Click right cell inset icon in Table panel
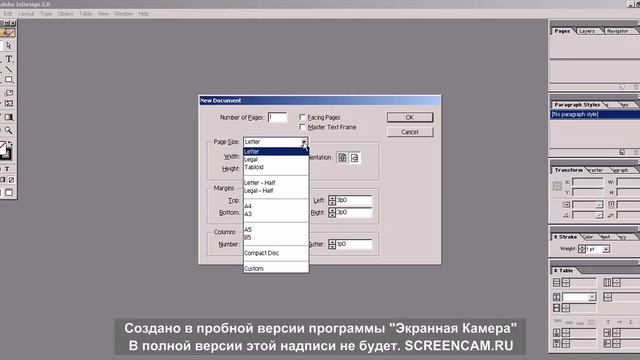640x360 pixels. 607,344
